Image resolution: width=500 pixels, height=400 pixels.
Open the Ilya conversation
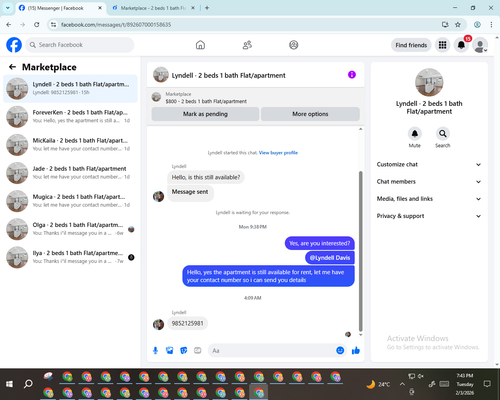pos(70,257)
